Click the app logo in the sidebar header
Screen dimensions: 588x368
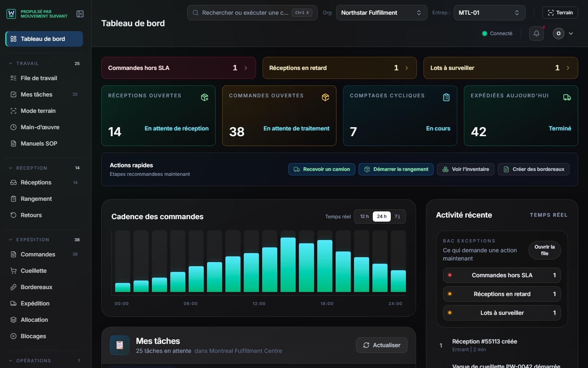click(x=11, y=14)
